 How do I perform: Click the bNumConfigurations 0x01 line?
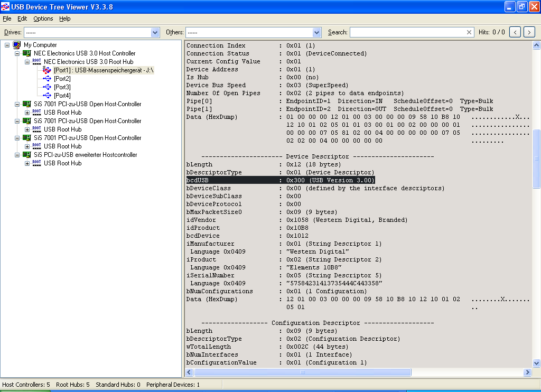click(x=276, y=291)
